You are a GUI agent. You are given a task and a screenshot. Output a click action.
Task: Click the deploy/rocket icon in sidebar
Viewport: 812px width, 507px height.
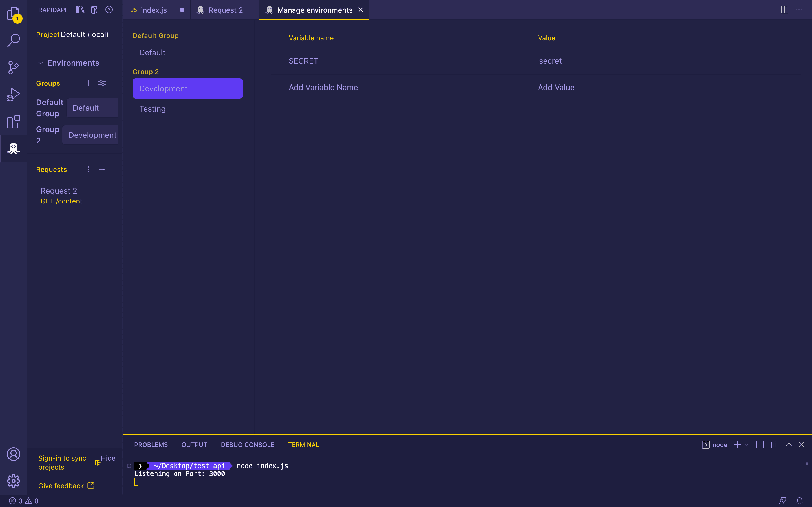pyautogui.click(x=14, y=95)
